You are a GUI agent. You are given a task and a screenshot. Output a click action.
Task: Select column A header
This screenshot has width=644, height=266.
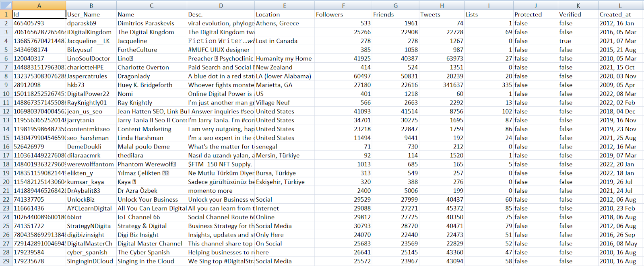click(39, 5)
